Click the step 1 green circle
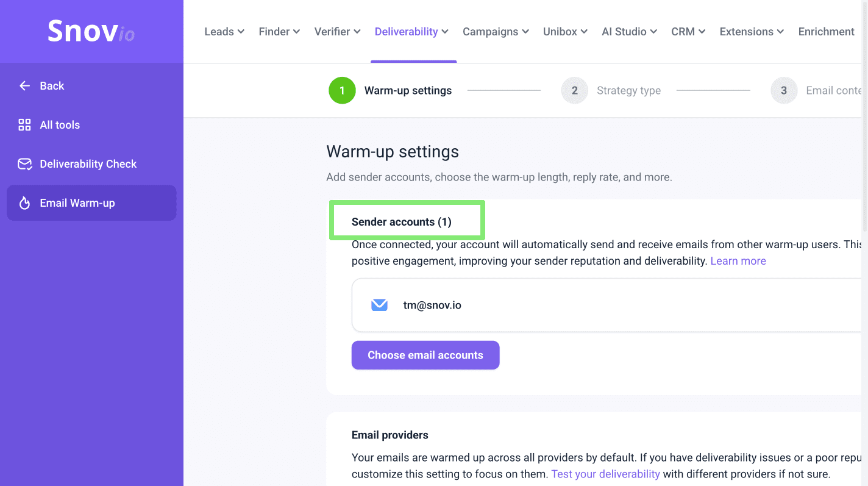 342,91
